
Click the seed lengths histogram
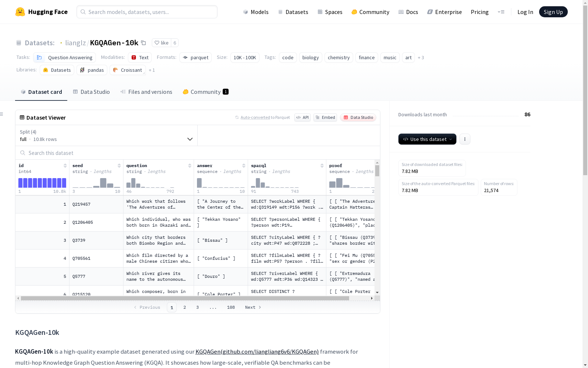point(96,183)
